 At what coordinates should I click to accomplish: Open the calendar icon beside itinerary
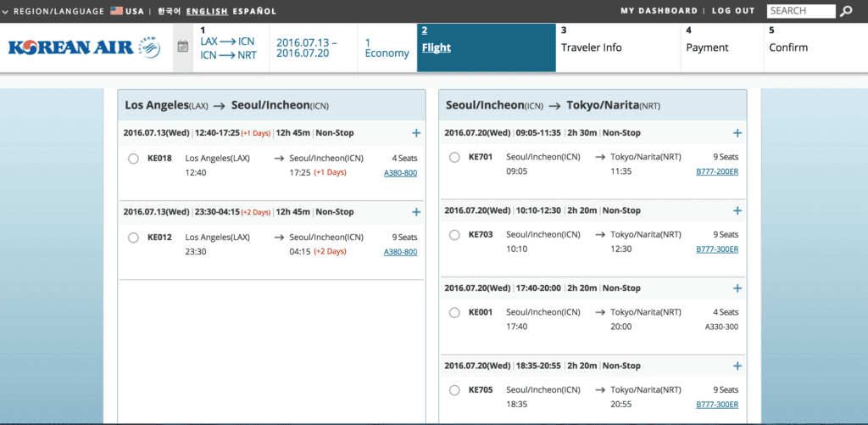point(183,47)
